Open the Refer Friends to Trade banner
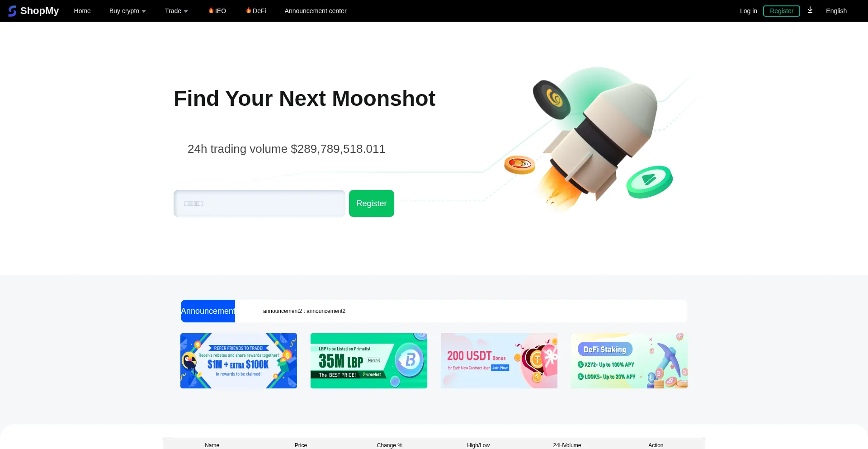The image size is (868, 449). [239, 361]
